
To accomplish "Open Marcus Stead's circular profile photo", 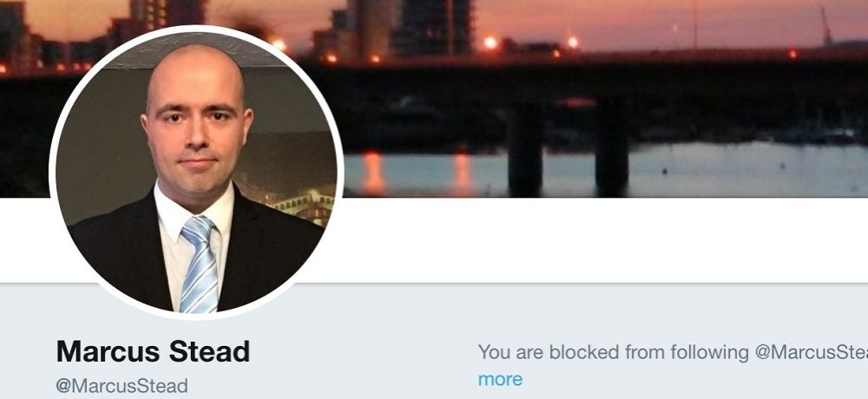I will 196,172.
